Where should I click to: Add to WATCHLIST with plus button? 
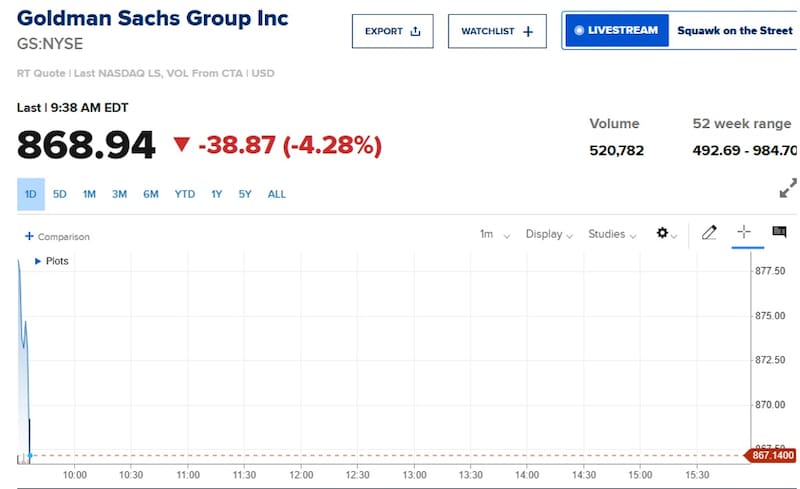[497, 31]
